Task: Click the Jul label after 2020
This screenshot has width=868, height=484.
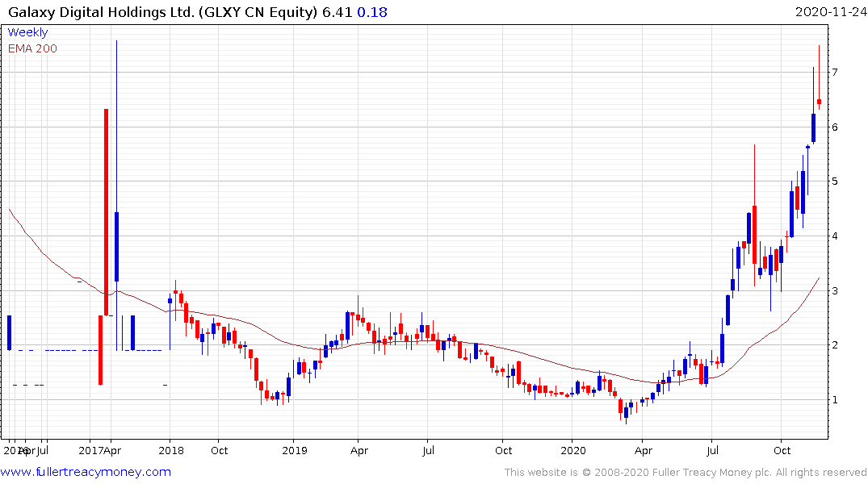Action: (x=712, y=450)
